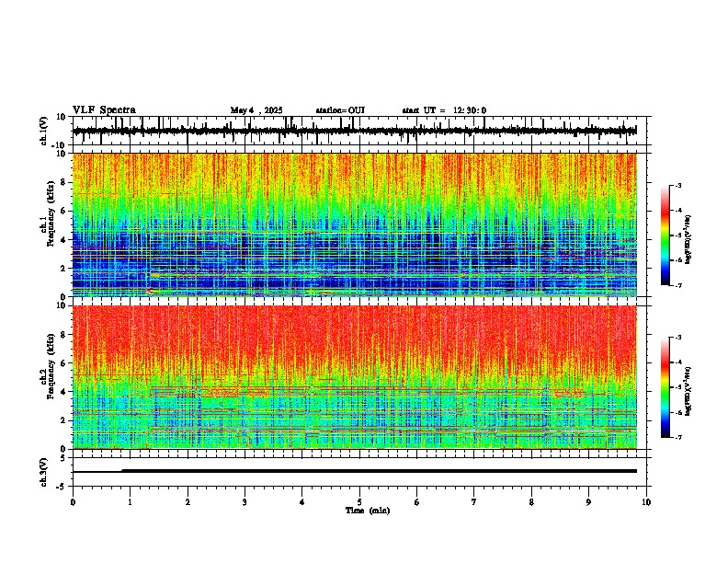Click the "Time (min)" x-axis label
The height and width of the screenshot is (563, 728).
[x=368, y=511]
